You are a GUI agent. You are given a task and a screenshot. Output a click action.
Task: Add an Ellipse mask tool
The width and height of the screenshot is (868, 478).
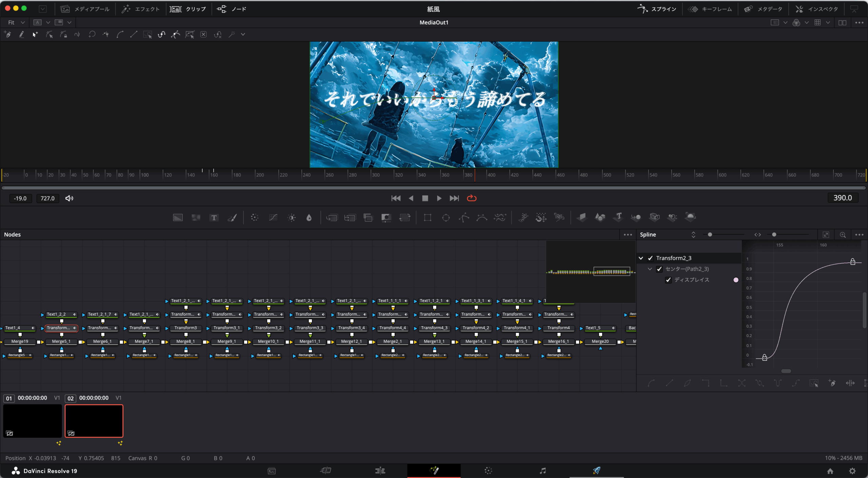point(446,217)
